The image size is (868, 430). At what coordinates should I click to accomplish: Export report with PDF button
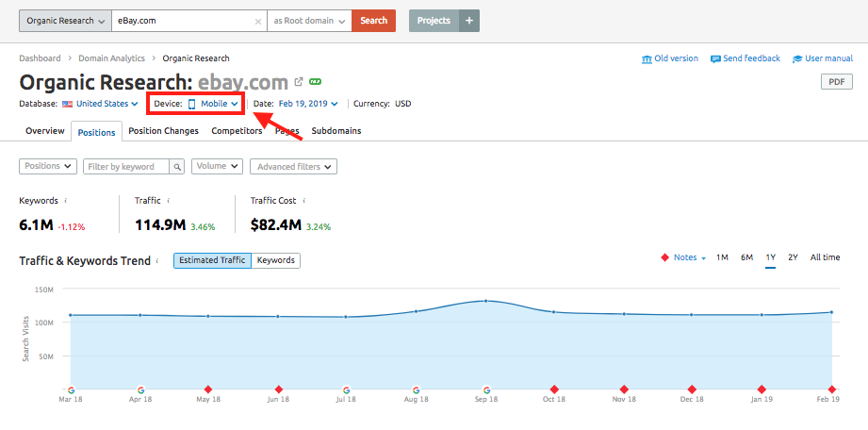(x=837, y=82)
